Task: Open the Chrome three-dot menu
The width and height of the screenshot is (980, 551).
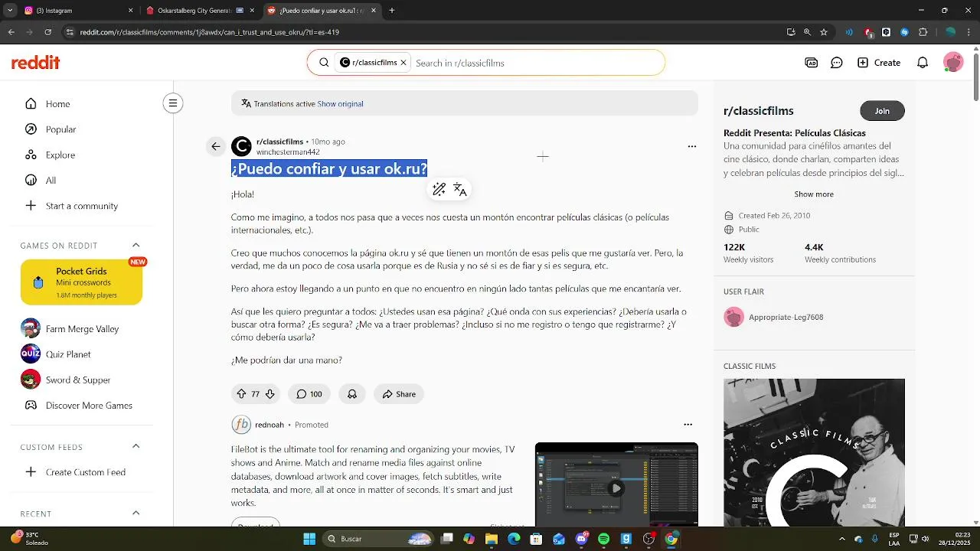Action: click(969, 32)
